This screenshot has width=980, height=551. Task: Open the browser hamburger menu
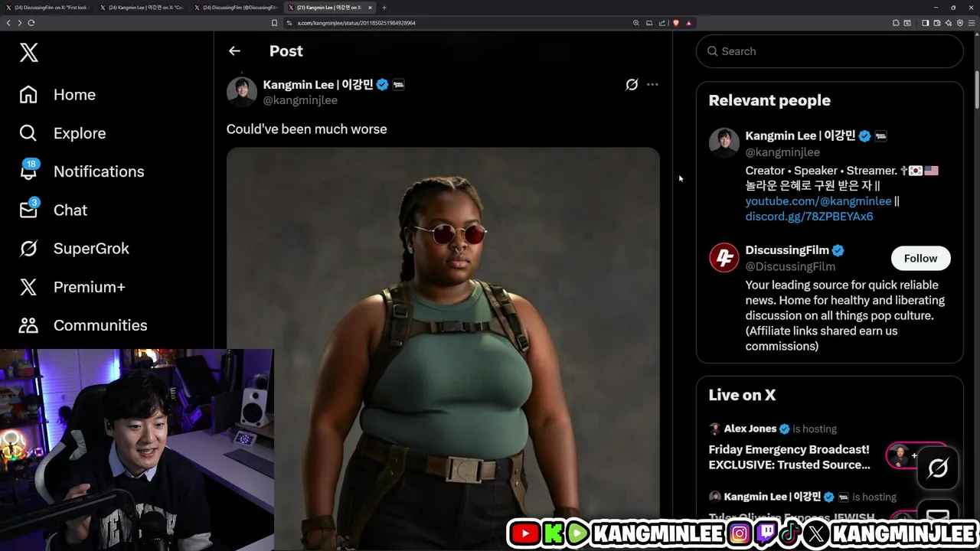972,23
